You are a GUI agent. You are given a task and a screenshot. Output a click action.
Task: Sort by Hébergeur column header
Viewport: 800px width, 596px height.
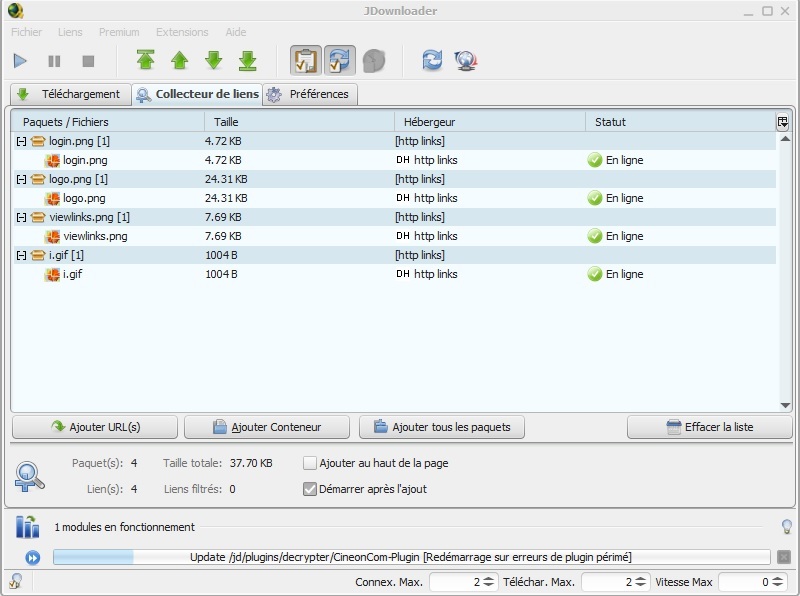coord(490,122)
